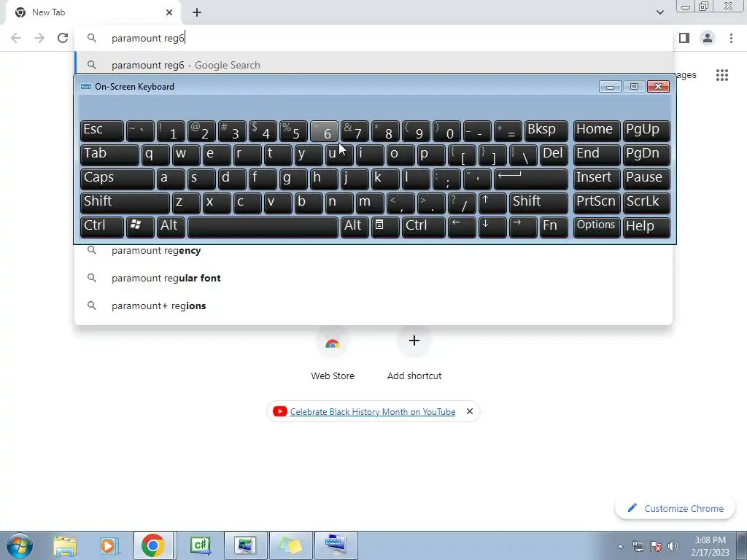Viewport: 747px width, 560px height.
Task: Open the On-Screen Keyboard taskbar icon
Action: tap(336, 545)
